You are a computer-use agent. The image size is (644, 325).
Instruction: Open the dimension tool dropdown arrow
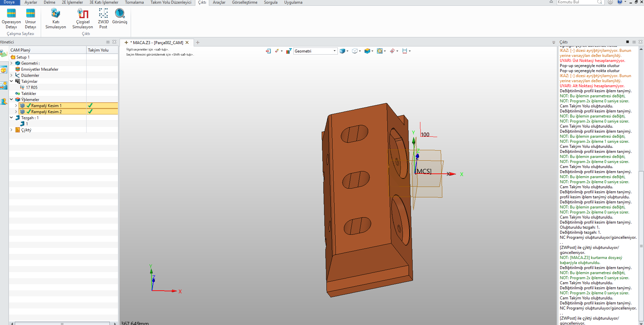click(x=410, y=51)
